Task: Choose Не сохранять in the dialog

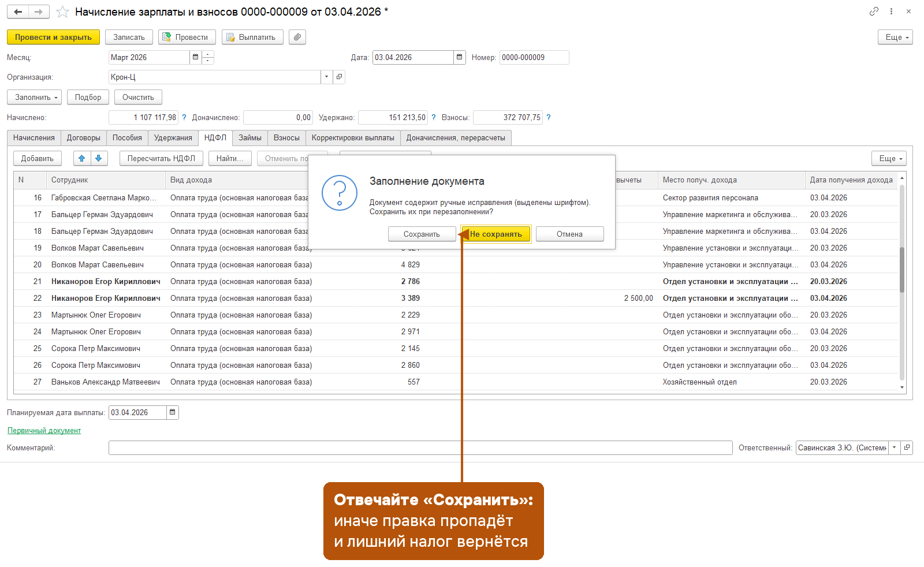Action: [496, 234]
